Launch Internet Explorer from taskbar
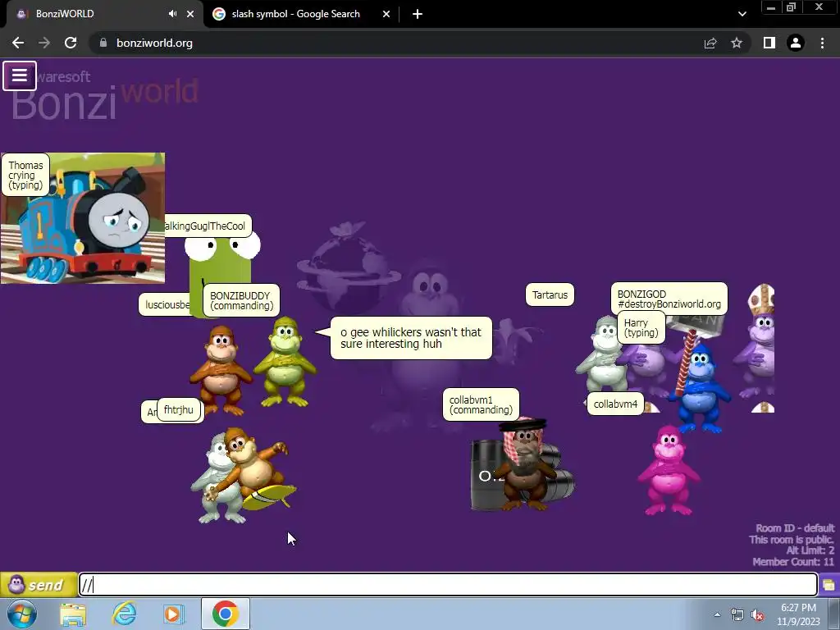Image resolution: width=840 pixels, height=630 pixels. pyautogui.click(x=124, y=614)
